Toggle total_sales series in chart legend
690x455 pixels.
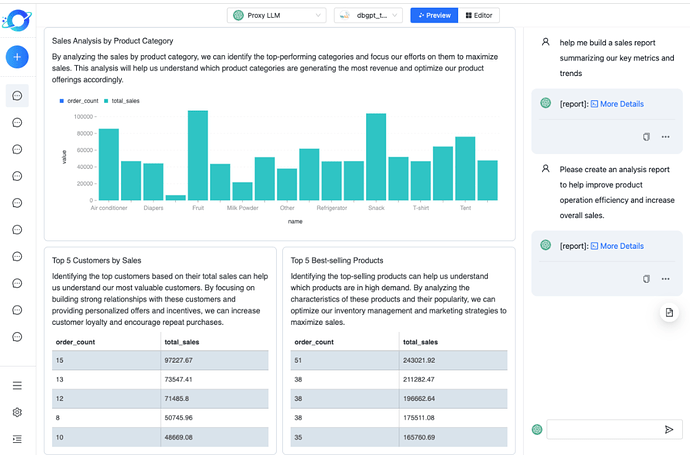pos(124,101)
